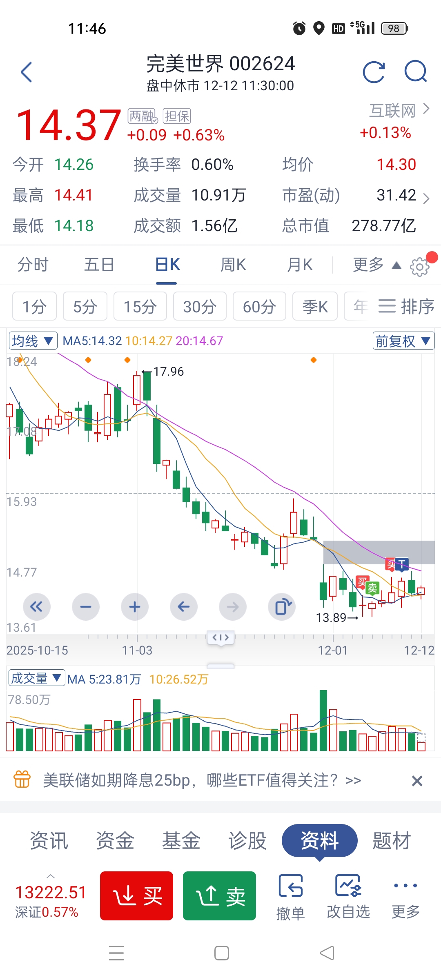Screen dimensions: 441x980
Task: Tap Android home navigation button
Action: [x=222, y=953]
